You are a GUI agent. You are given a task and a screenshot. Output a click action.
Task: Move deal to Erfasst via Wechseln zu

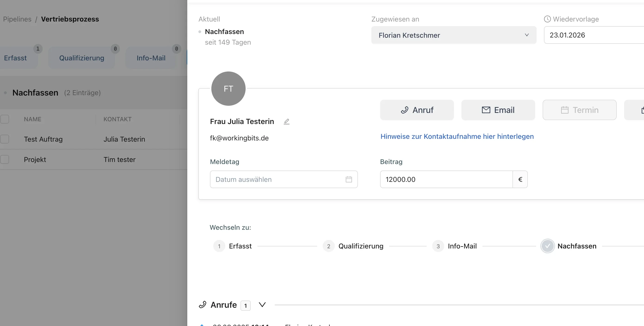(240, 246)
